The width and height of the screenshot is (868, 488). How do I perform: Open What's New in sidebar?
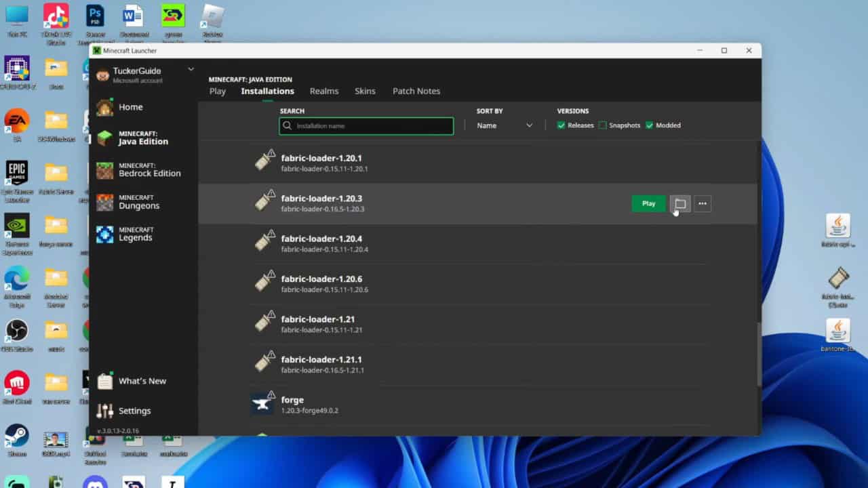tap(143, 381)
